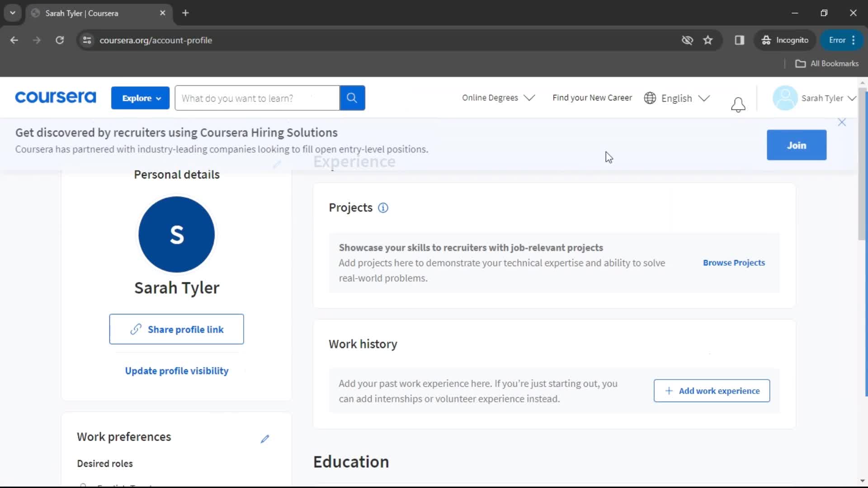Click the Education heading

[x=351, y=462]
